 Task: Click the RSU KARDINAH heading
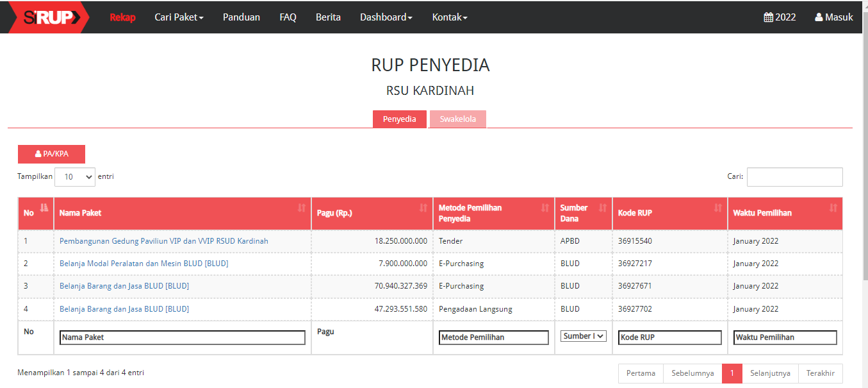[430, 90]
